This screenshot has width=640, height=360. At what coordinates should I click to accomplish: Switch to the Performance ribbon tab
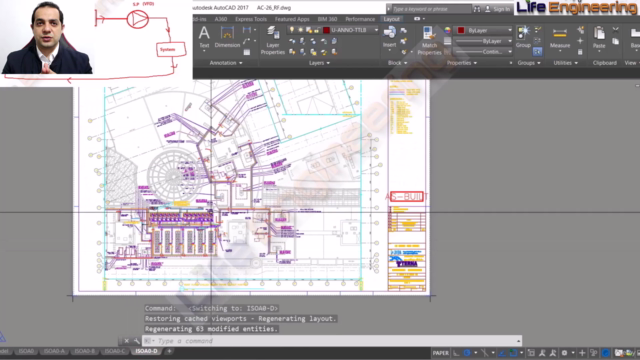click(x=360, y=19)
